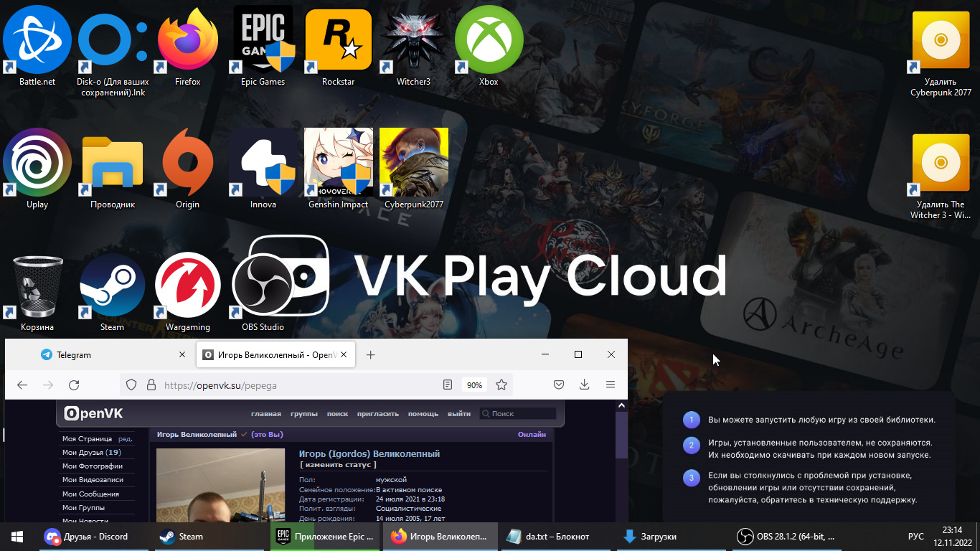Select the Origin desktop shortcut
980x551 pixels.
coord(187,169)
